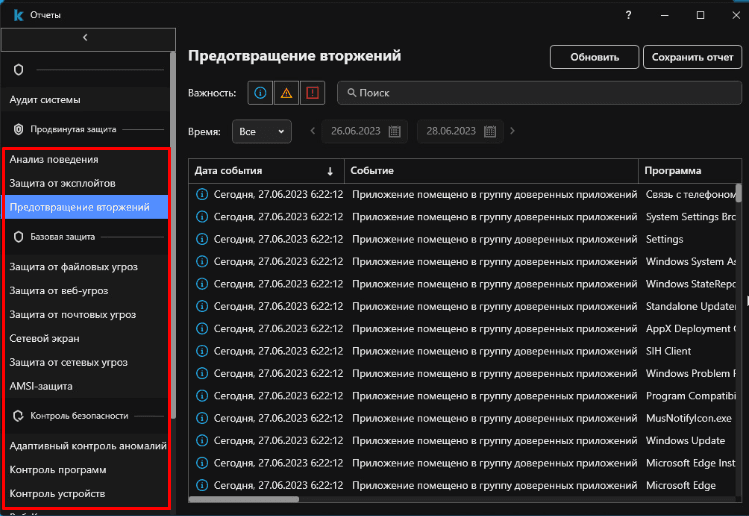749x516 pixels.
Task: Click the sort arrow in Дата события column
Action: tap(330, 171)
